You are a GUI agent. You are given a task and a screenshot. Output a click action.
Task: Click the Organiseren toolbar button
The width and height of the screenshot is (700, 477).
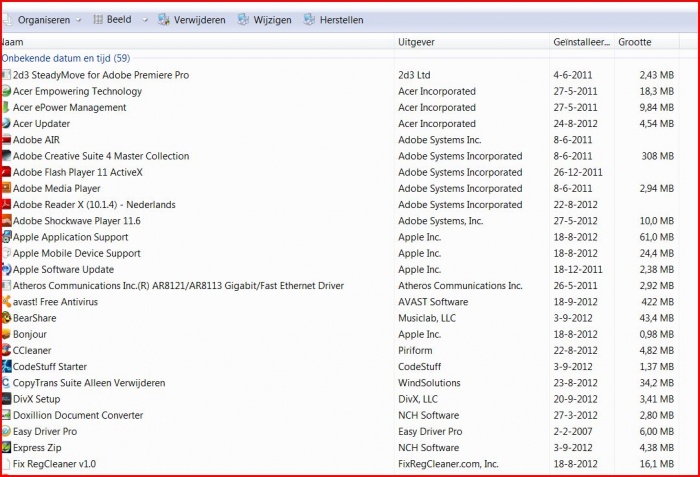(42, 20)
